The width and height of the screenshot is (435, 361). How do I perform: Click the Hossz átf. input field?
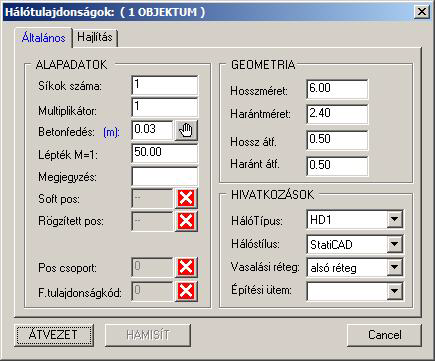337,140
